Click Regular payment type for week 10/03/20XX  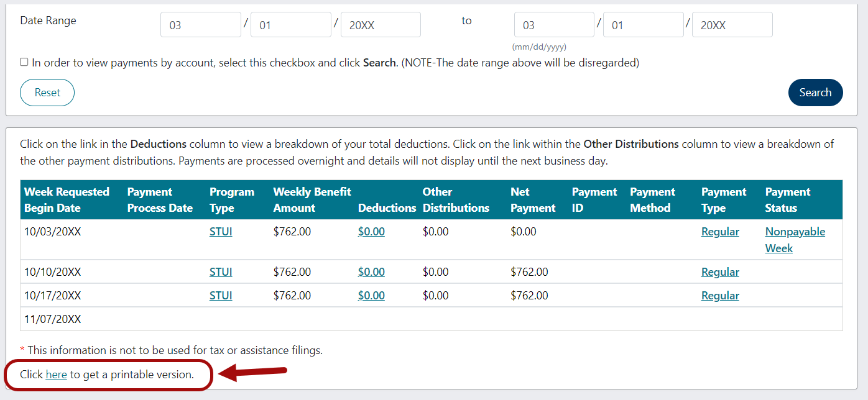pos(720,231)
